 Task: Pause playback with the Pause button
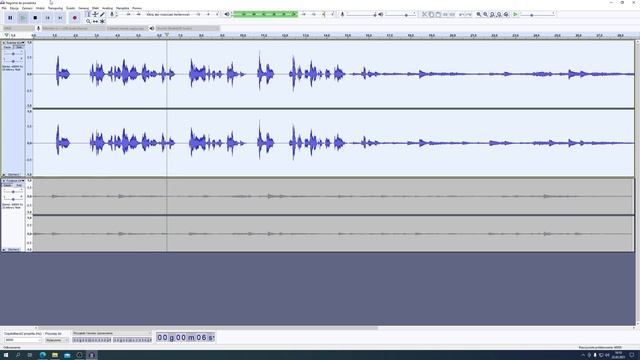coord(10,18)
